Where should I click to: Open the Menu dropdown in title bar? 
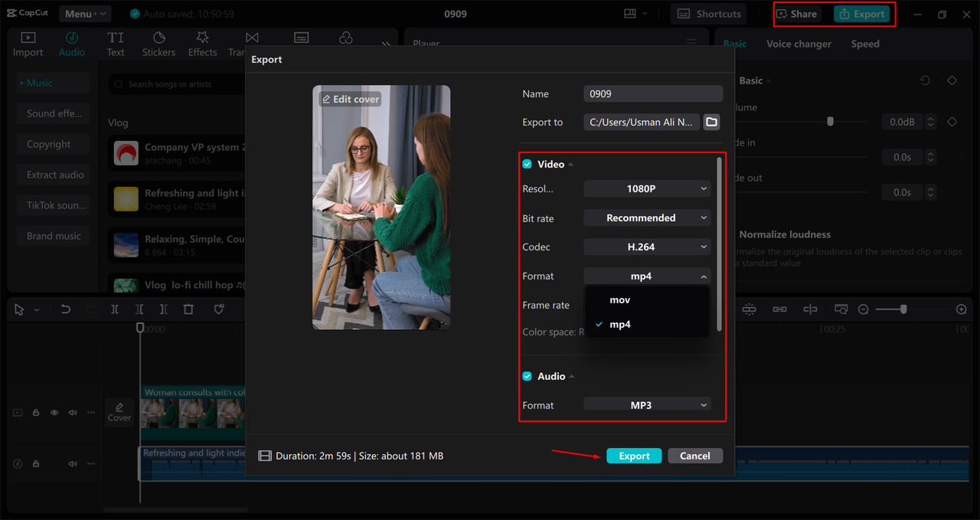tap(84, 14)
